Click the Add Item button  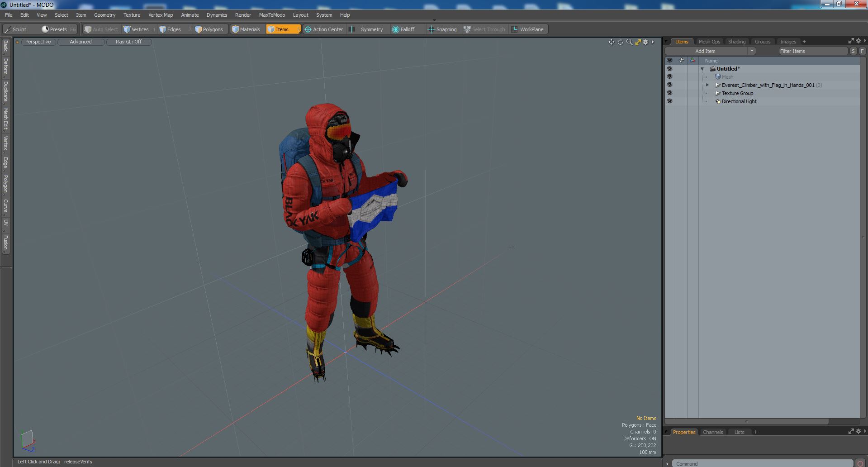(705, 51)
